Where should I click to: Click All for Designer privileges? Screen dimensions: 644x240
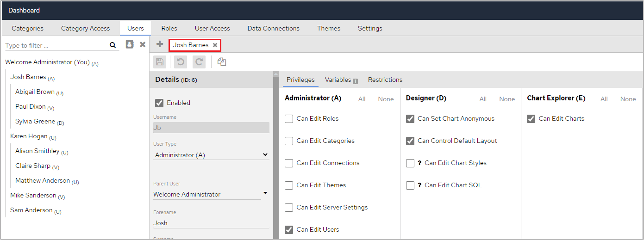483,99
